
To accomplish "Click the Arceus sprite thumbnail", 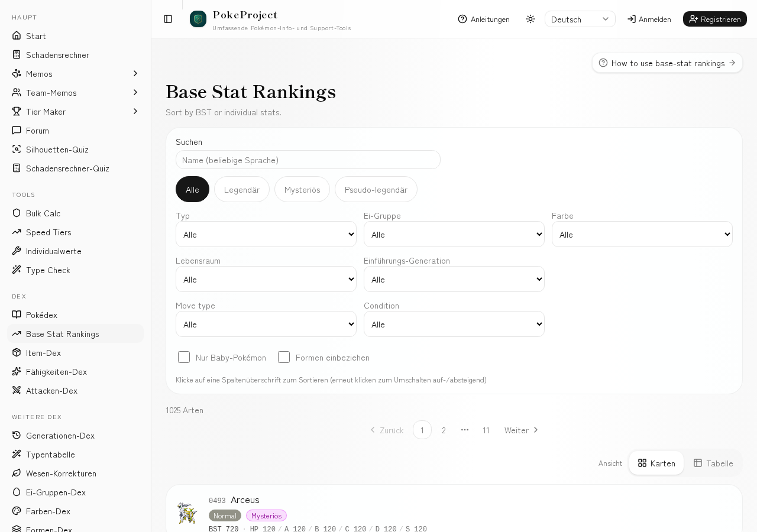I will 187,512.
